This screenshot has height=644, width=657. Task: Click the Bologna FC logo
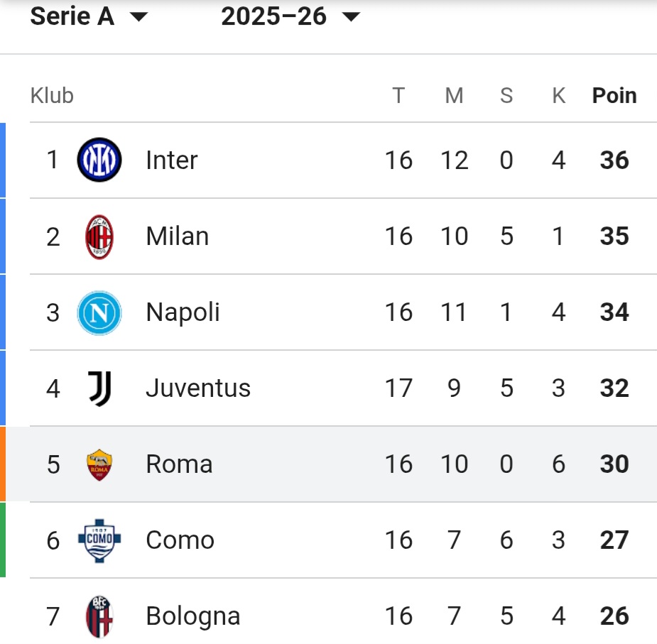coord(99,616)
